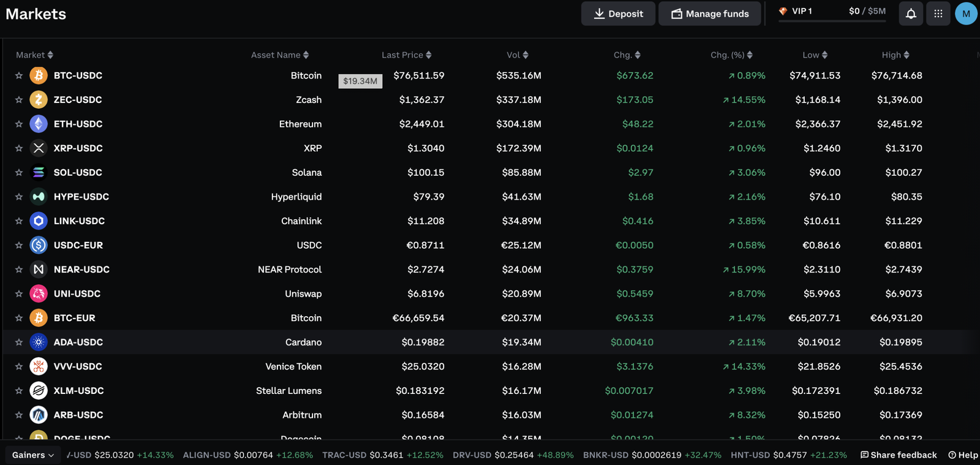The height and width of the screenshot is (465, 980).
Task: Open BNKR-USD ticker entry
Action: [652, 455]
